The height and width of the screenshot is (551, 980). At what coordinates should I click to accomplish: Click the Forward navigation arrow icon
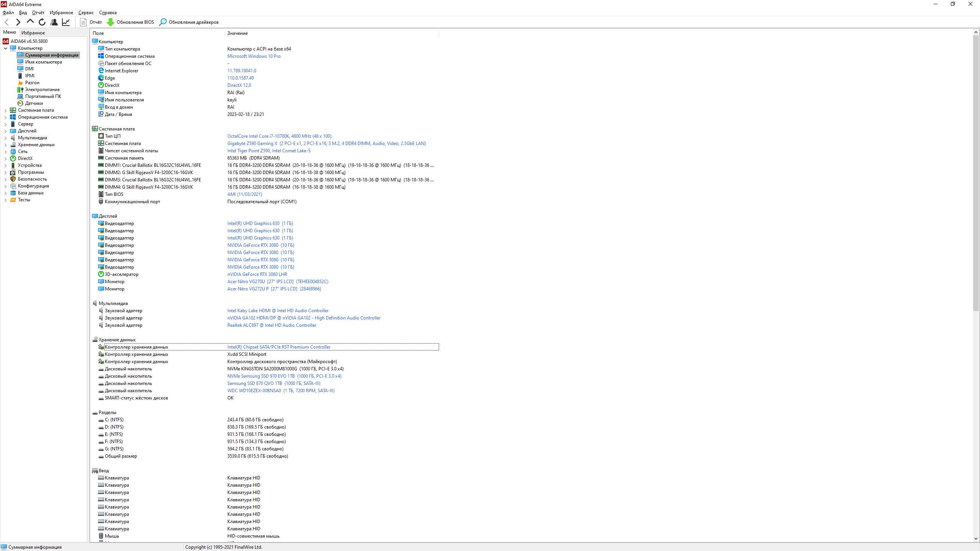[18, 22]
